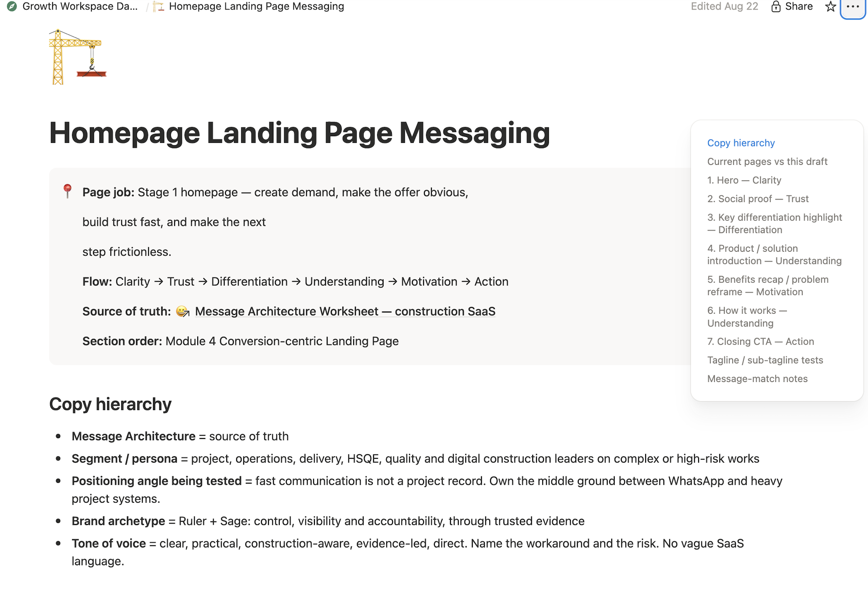
Task: Open 4. Product / solution introduction item
Action: 774,255
